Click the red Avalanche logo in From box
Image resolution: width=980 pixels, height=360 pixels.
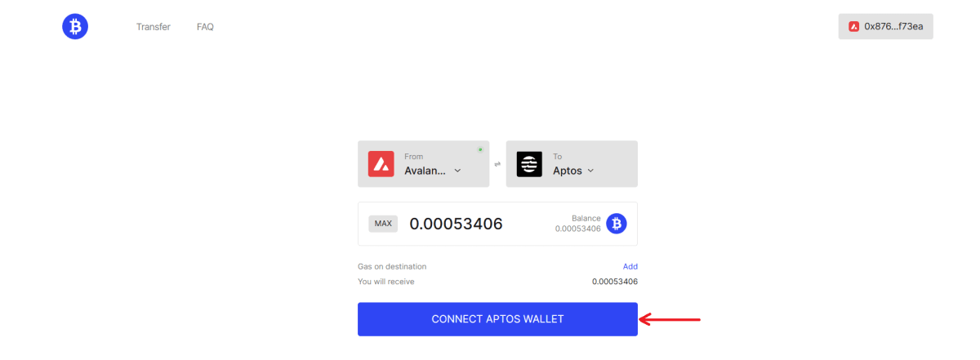[381, 164]
